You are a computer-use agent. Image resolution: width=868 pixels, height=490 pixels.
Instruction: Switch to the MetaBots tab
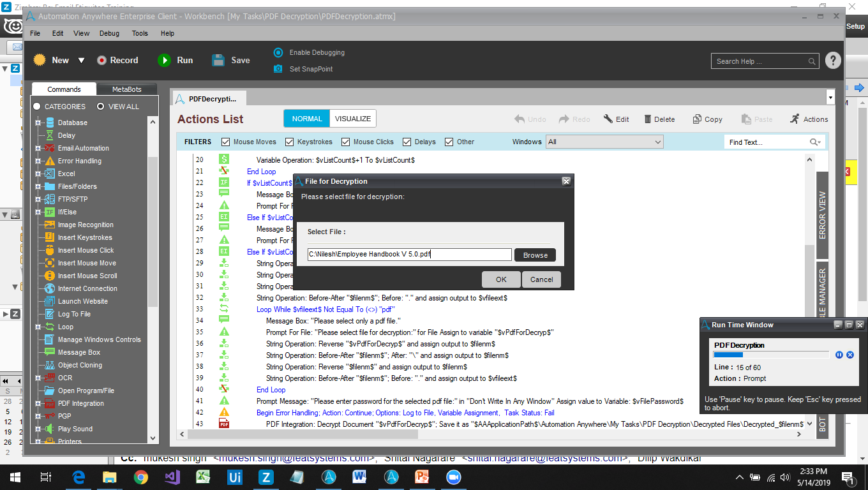tap(127, 89)
